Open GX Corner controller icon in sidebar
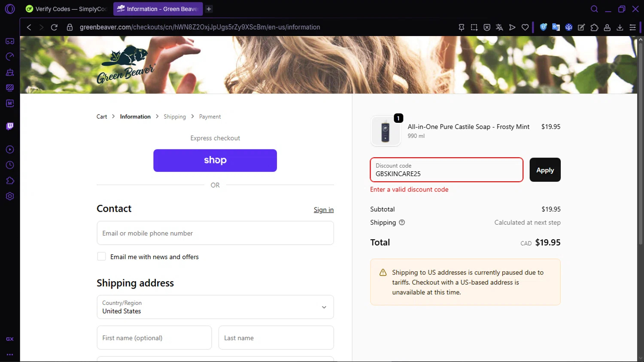This screenshot has height=362, width=644. (x=10, y=41)
